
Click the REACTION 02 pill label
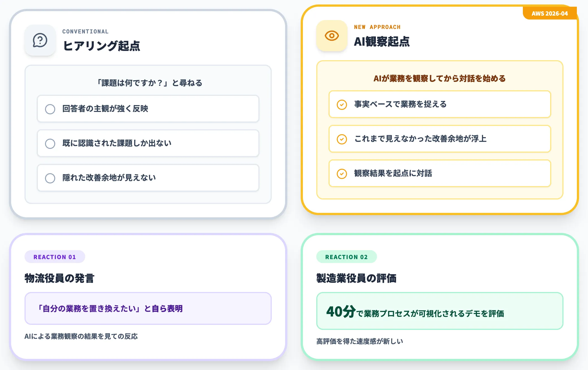coord(347,257)
